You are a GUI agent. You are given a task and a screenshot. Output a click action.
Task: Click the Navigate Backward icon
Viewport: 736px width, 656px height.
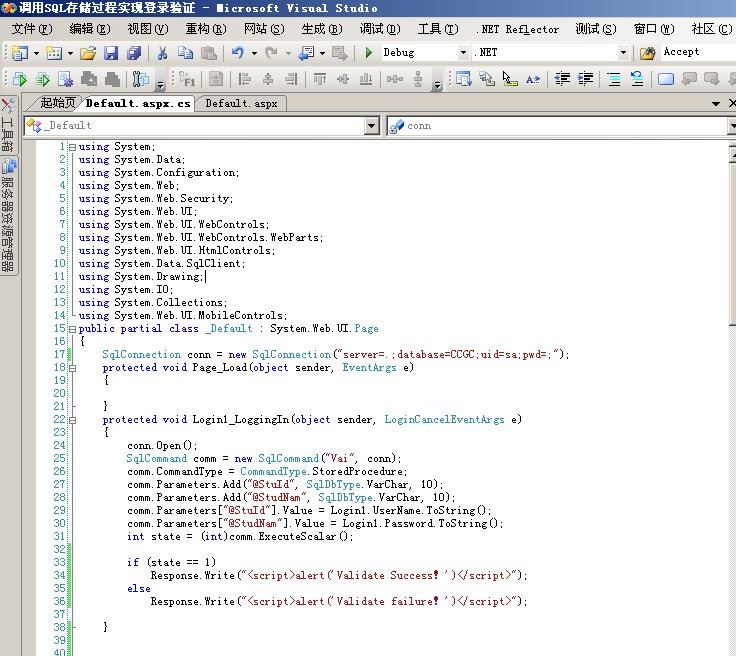307,53
